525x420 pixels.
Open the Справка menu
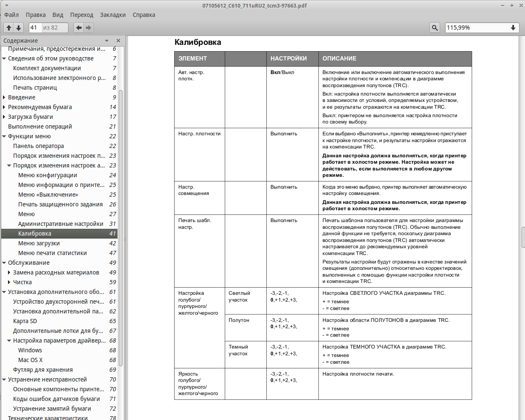point(144,15)
